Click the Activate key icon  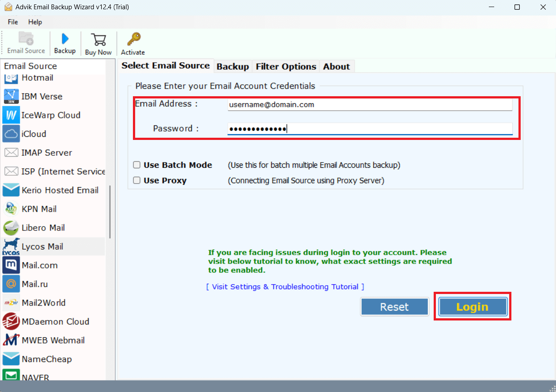[133, 39]
